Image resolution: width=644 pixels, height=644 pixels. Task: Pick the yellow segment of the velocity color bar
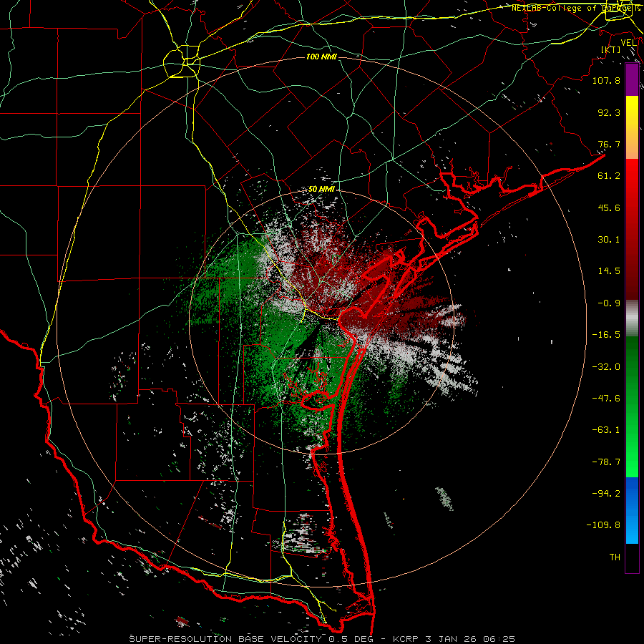pyautogui.click(x=632, y=112)
